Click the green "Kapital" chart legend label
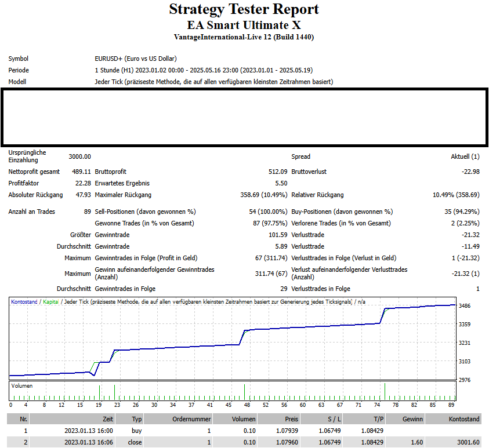Viewport: 489px width, 448px height. 51,302
